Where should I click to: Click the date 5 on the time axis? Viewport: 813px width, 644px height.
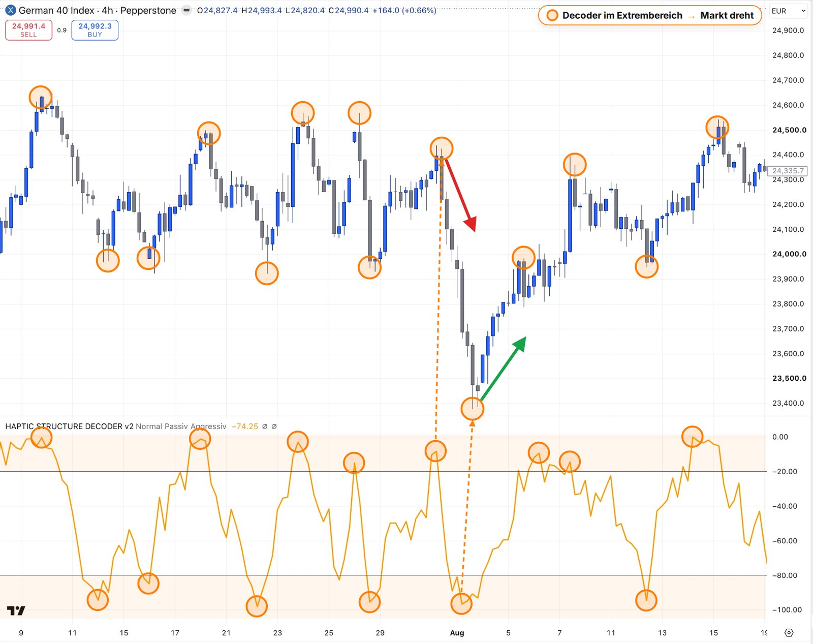pos(508,633)
